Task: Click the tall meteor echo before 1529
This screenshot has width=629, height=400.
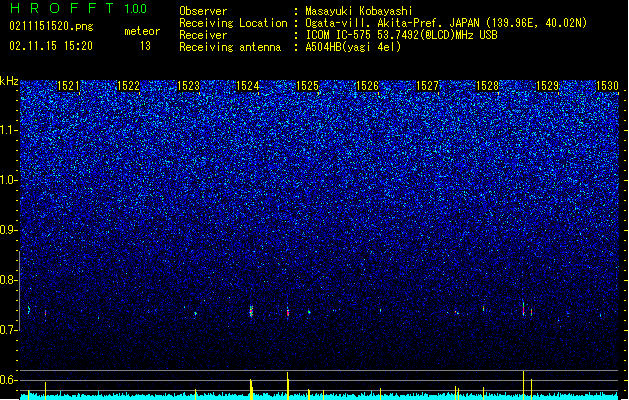Action: pyautogui.click(x=523, y=308)
